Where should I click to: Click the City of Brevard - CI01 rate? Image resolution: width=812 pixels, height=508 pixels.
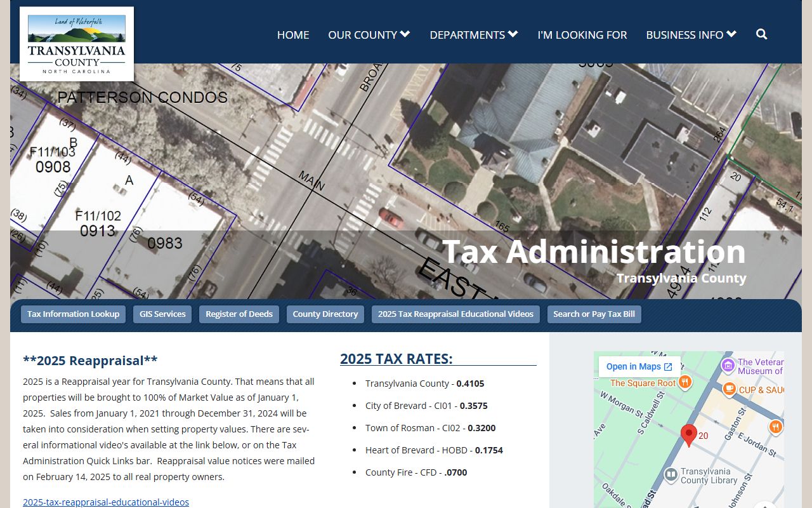[x=426, y=406]
